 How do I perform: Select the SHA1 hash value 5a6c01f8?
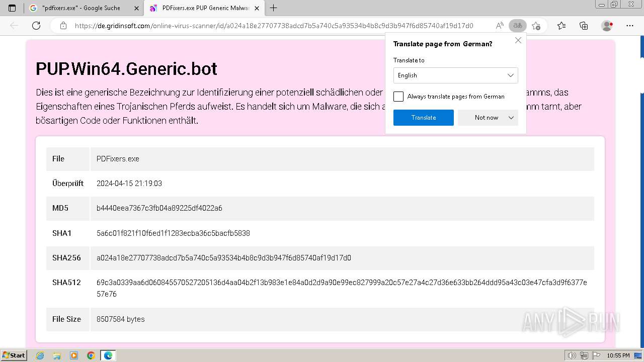click(x=173, y=233)
